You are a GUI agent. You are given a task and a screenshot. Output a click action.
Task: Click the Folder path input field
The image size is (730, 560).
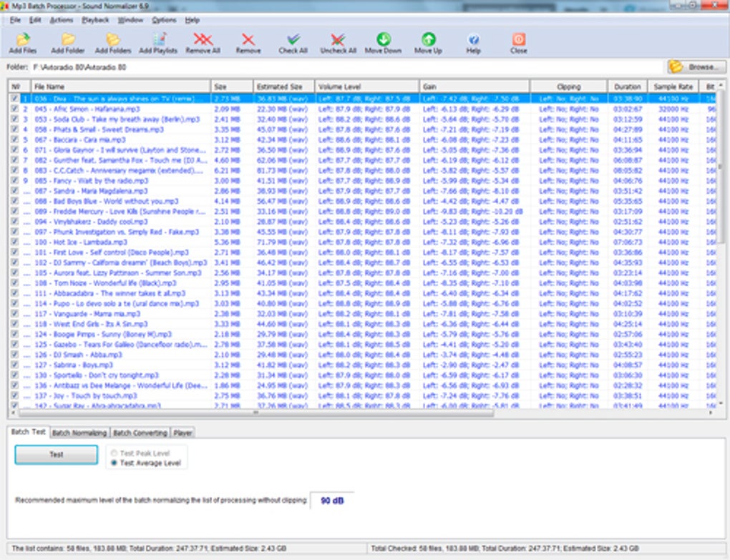pyautogui.click(x=347, y=67)
